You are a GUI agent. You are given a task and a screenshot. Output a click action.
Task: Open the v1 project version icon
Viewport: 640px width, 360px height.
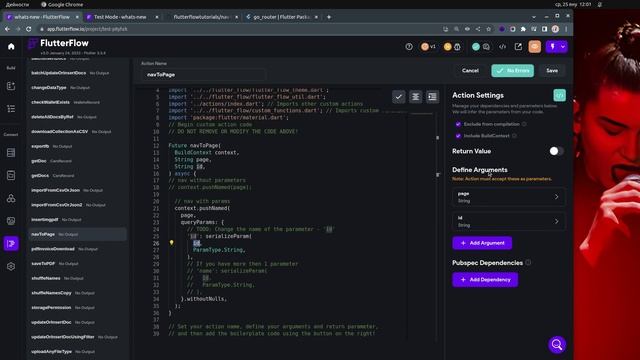click(428, 47)
